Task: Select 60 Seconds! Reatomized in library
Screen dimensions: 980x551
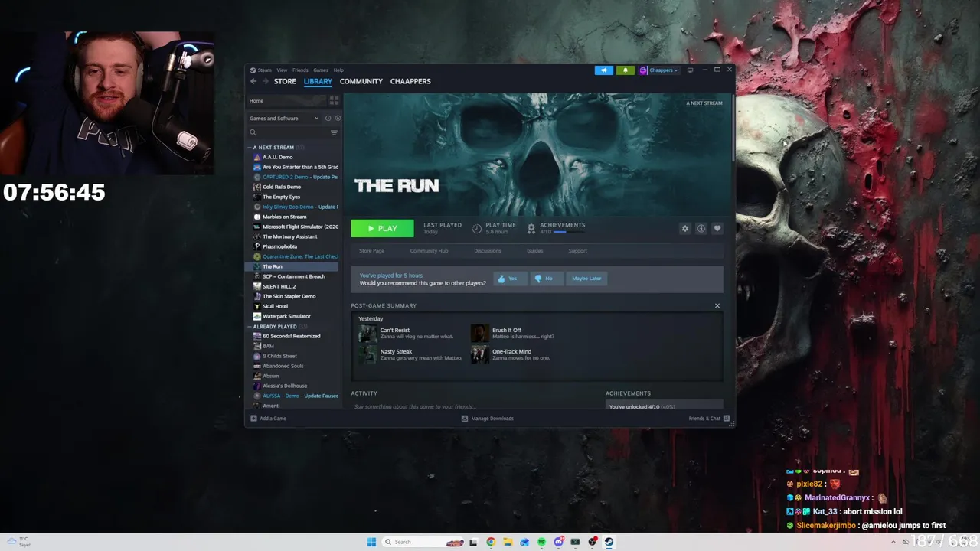Action: (293, 336)
